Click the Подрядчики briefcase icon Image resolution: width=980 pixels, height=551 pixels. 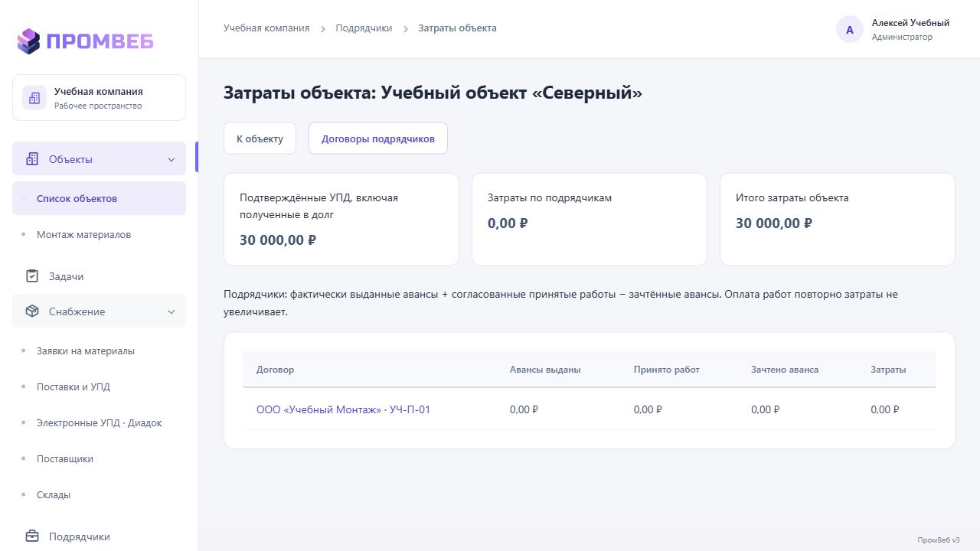click(32, 536)
